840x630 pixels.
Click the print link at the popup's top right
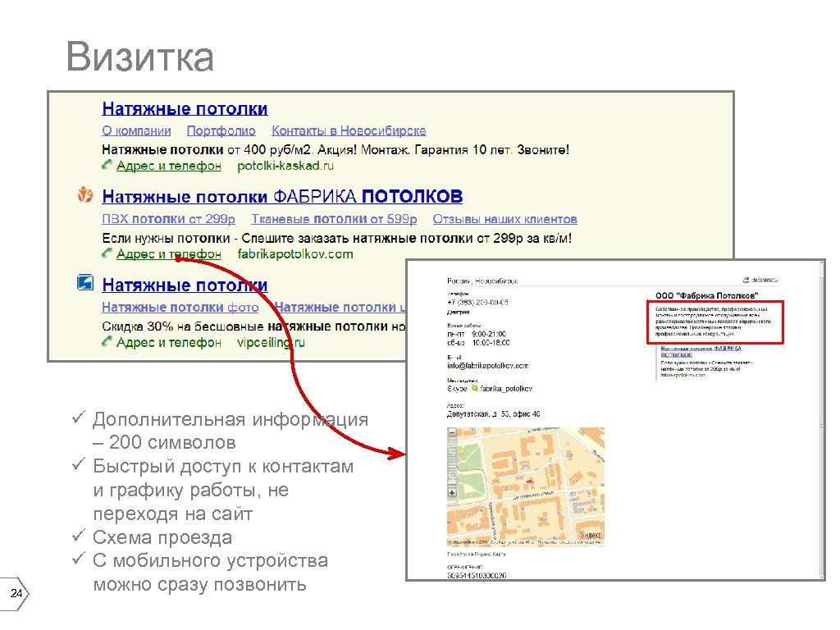(x=764, y=280)
